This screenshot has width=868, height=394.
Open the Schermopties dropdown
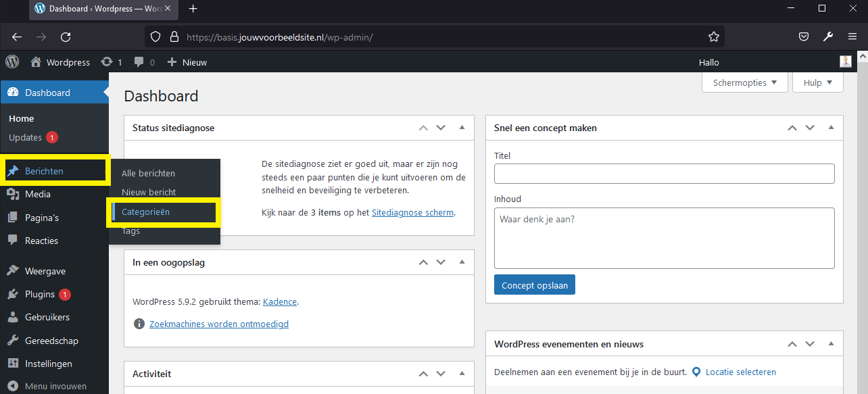coord(744,82)
